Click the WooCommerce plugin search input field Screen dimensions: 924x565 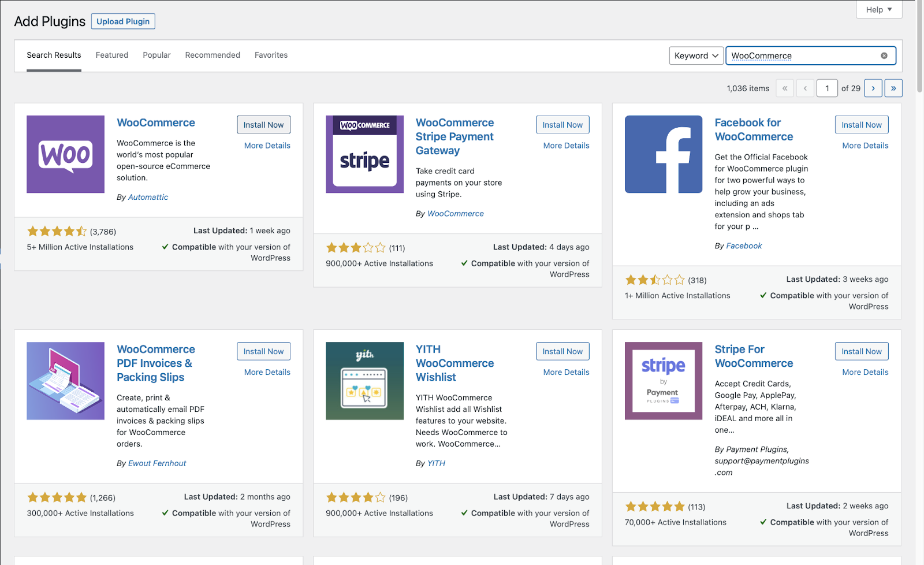(802, 55)
